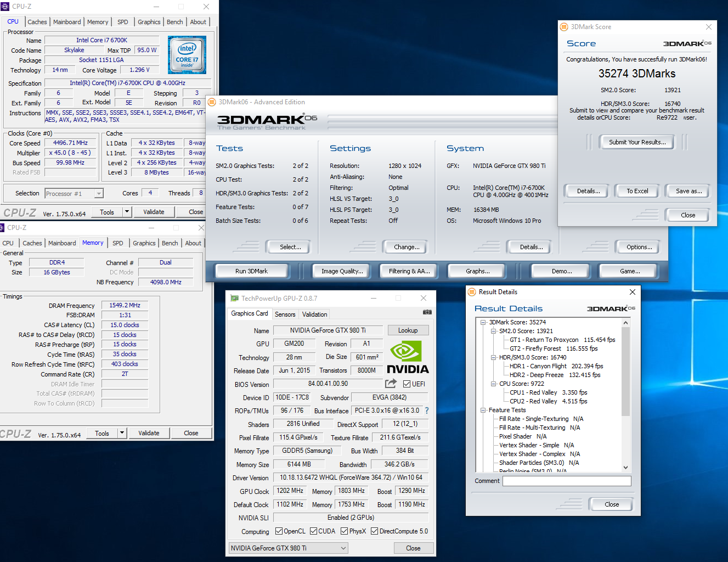The image size is (728, 562).
Task: Switch to Sensors tab in GPU-Z
Action: (x=285, y=314)
